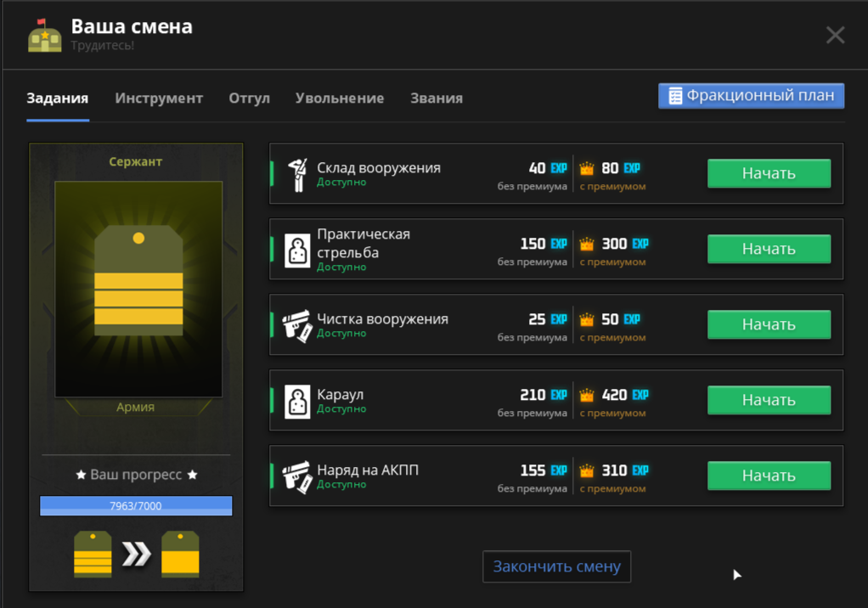Open the Фракционный план button
Image resolution: width=868 pixels, height=608 pixels.
coord(751,96)
